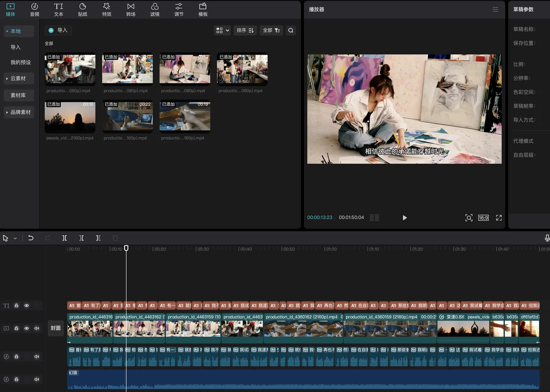Play the preview in the player
This screenshot has height=392, width=550.
tap(405, 218)
